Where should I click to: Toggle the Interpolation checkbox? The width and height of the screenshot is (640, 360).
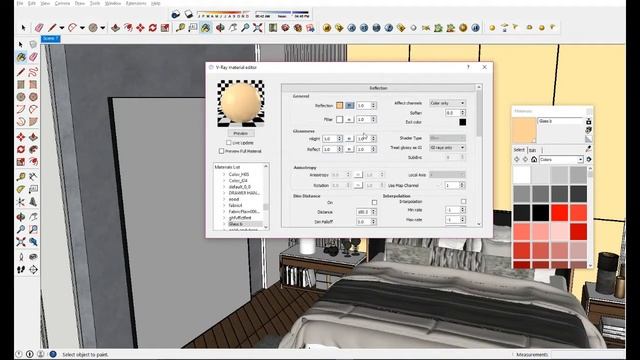pos(463,202)
